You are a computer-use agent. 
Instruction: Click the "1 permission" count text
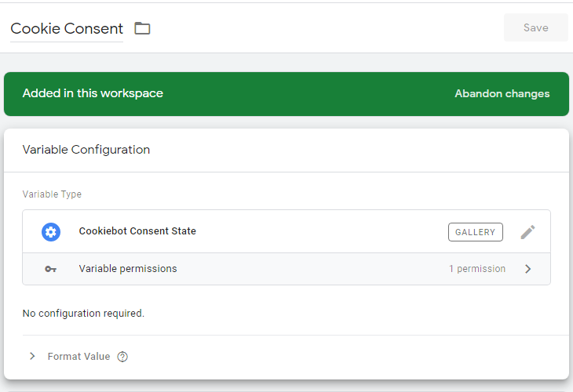[477, 269]
